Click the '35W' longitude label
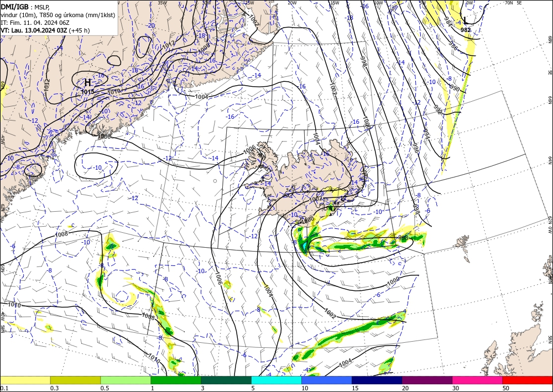 tap(162, 2)
